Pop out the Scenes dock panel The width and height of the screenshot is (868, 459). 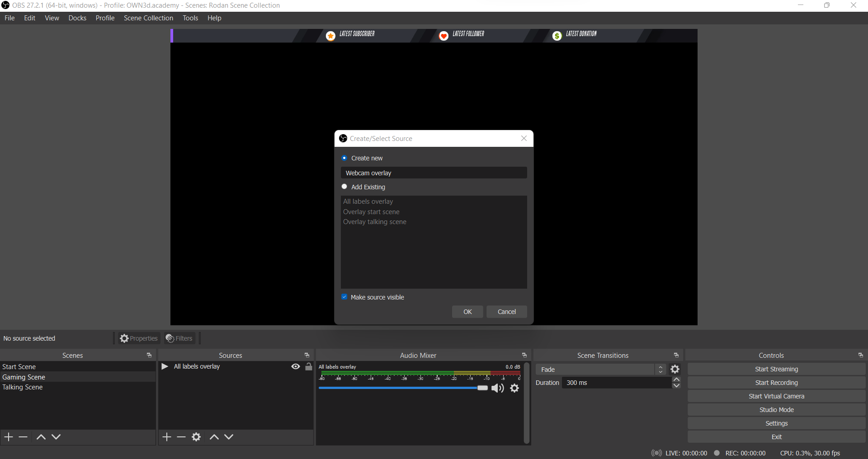tap(149, 356)
